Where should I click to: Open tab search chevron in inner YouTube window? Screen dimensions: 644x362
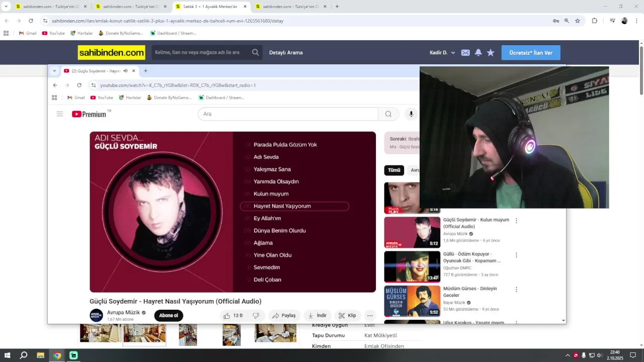54,71
